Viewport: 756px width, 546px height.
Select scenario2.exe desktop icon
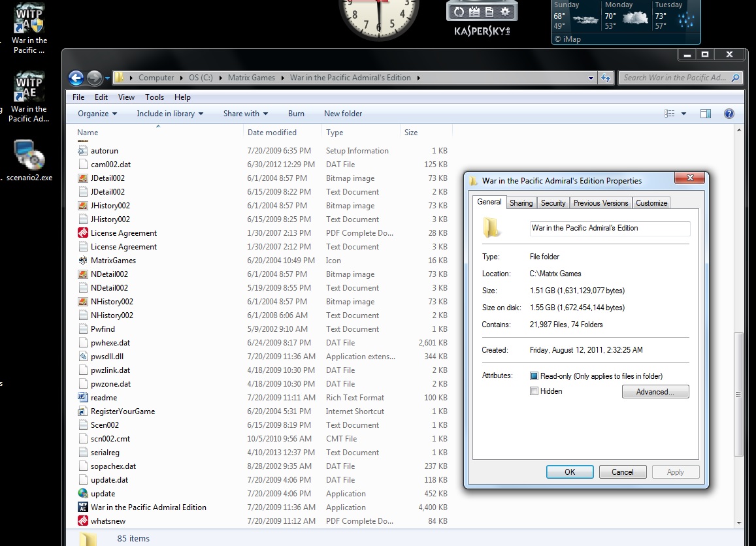coord(29,161)
